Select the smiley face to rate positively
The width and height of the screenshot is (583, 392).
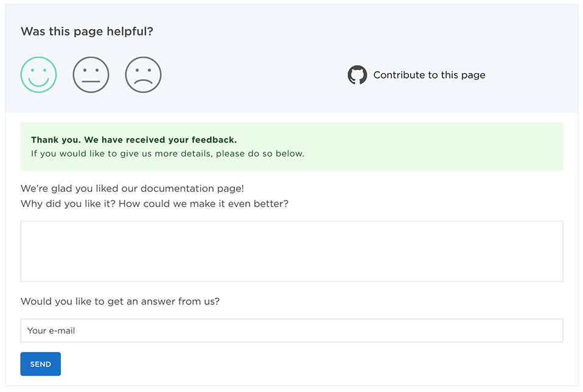coord(38,74)
